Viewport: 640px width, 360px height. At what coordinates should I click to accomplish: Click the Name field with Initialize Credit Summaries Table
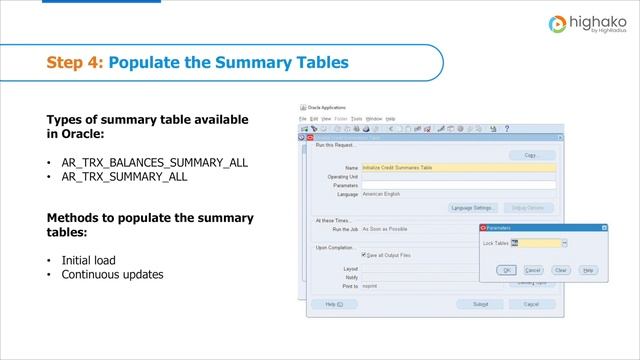click(458, 168)
